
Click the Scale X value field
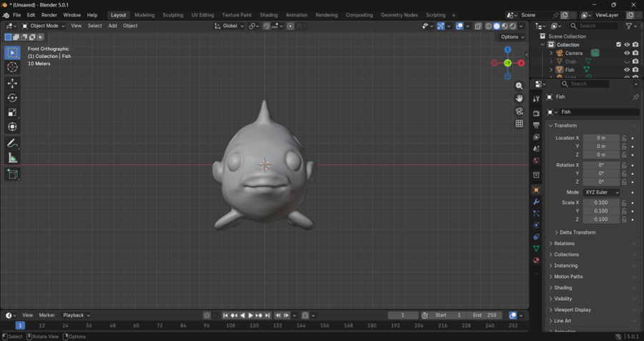pyautogui.click(x=601, y=202)
